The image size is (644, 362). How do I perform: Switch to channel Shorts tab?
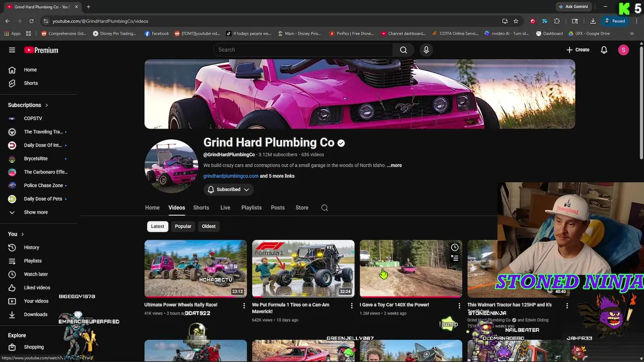[201, 208]
